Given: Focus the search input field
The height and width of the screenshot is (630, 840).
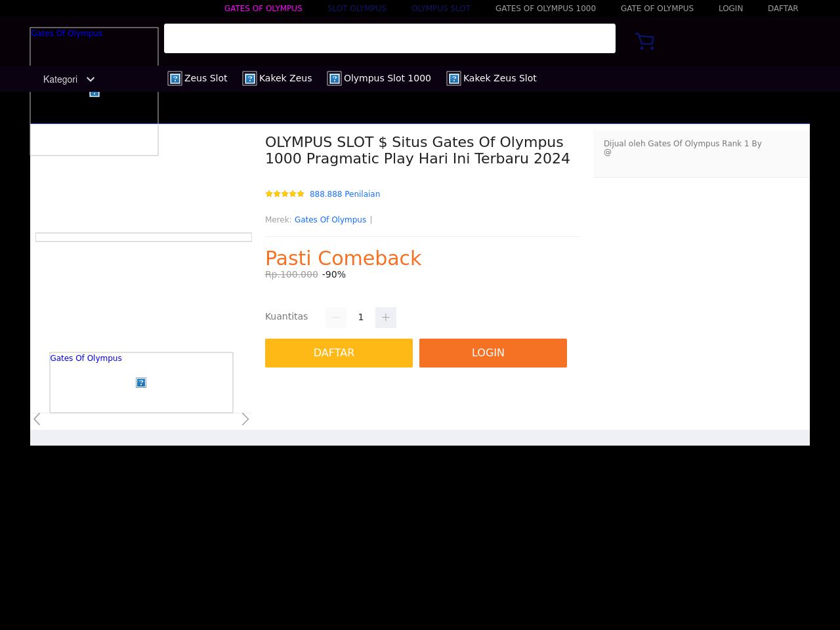Looking at the screenshot, I should pyautogui.click(x=390, y=38).
